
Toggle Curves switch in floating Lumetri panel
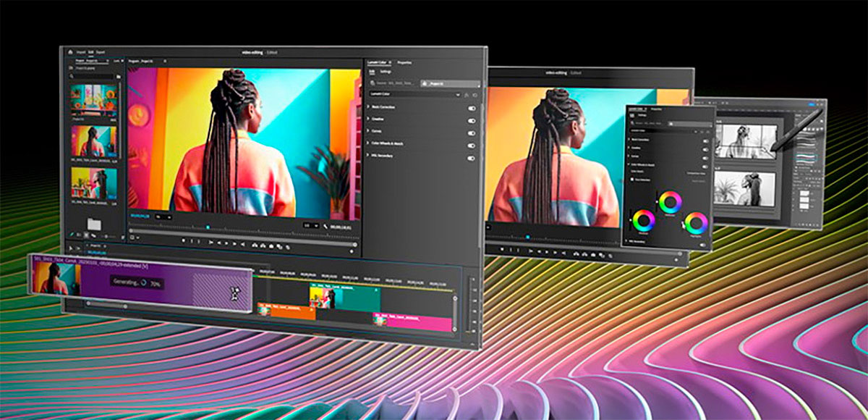(x=706, y=158)
